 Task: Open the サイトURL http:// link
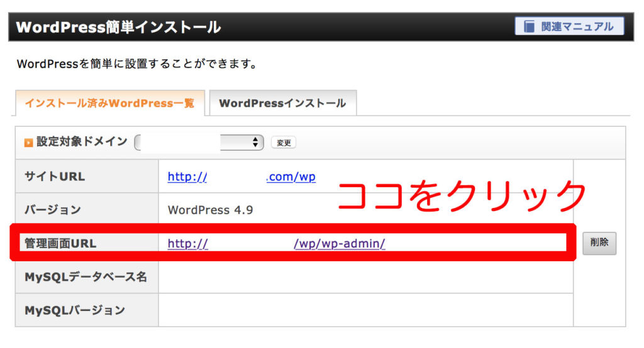(x=241, y=177)
